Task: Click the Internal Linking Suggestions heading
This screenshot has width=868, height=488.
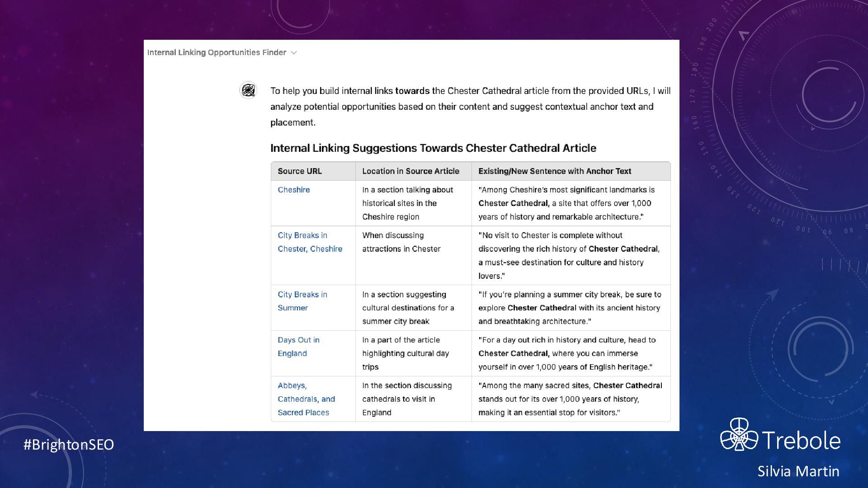Action: click(433, 148)
